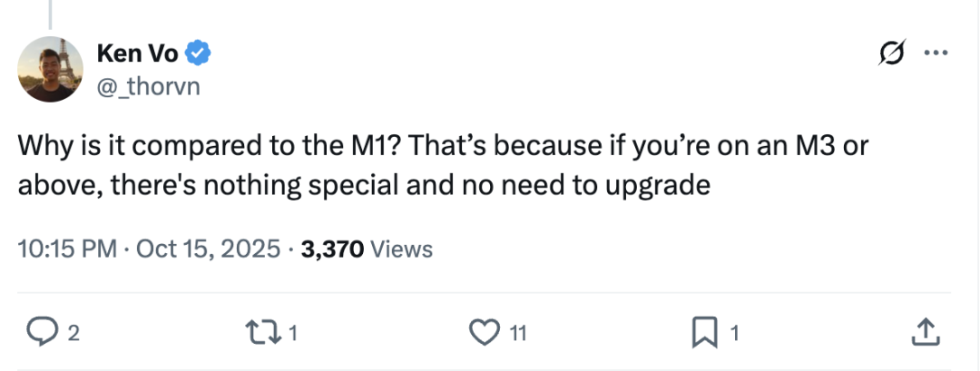This screenshot has height=371, width=980.
Task: Open Ken Vo's profile picture
Action: click(50, 69)
